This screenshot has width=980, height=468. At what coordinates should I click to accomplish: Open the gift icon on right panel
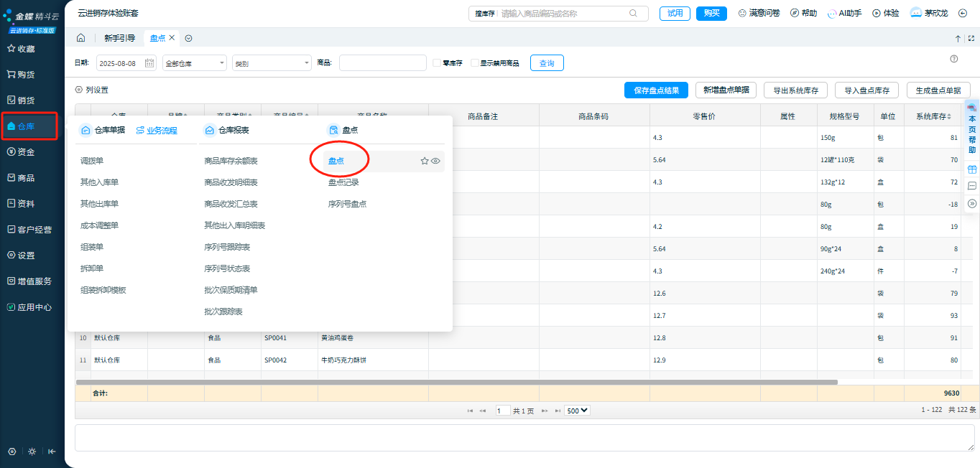pos(972,169)
